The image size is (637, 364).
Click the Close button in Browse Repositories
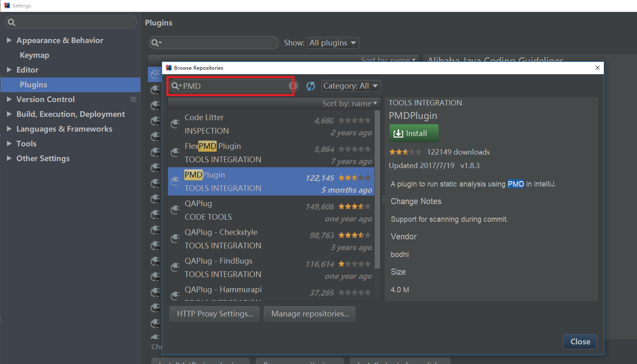pos(580,341)
